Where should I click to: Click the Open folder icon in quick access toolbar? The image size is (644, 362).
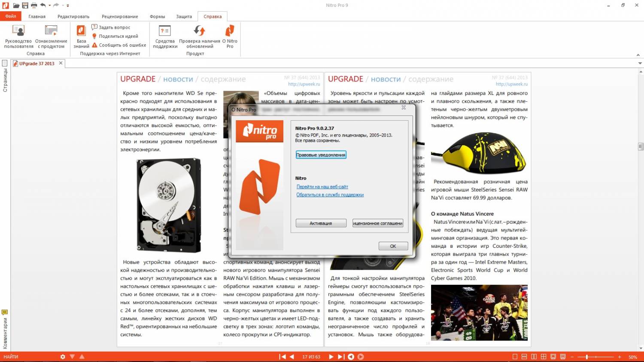pyautogui.click(x=16, y=6)
